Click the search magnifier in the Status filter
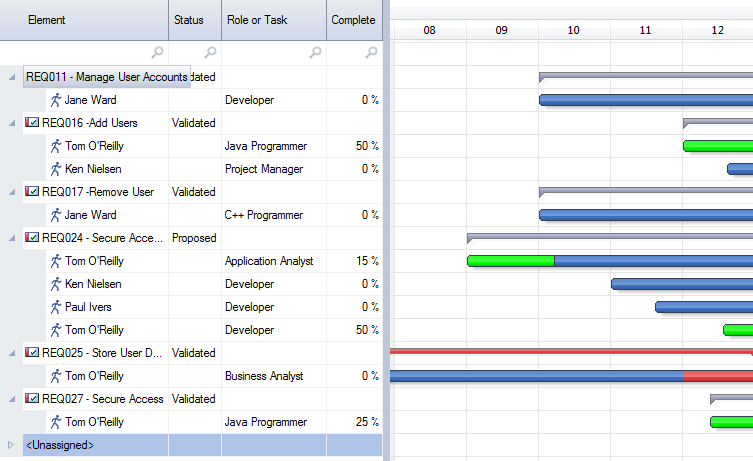 click(210, 52)
